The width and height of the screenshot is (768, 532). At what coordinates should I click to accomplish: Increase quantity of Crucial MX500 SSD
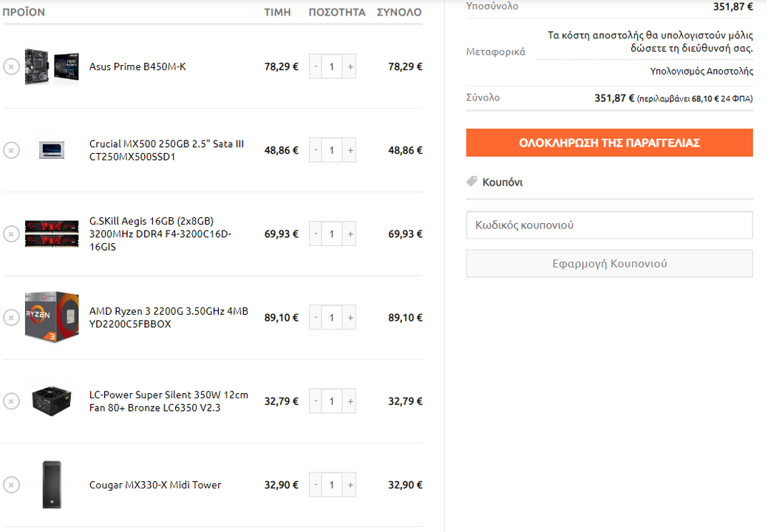(x=350, y=150)
